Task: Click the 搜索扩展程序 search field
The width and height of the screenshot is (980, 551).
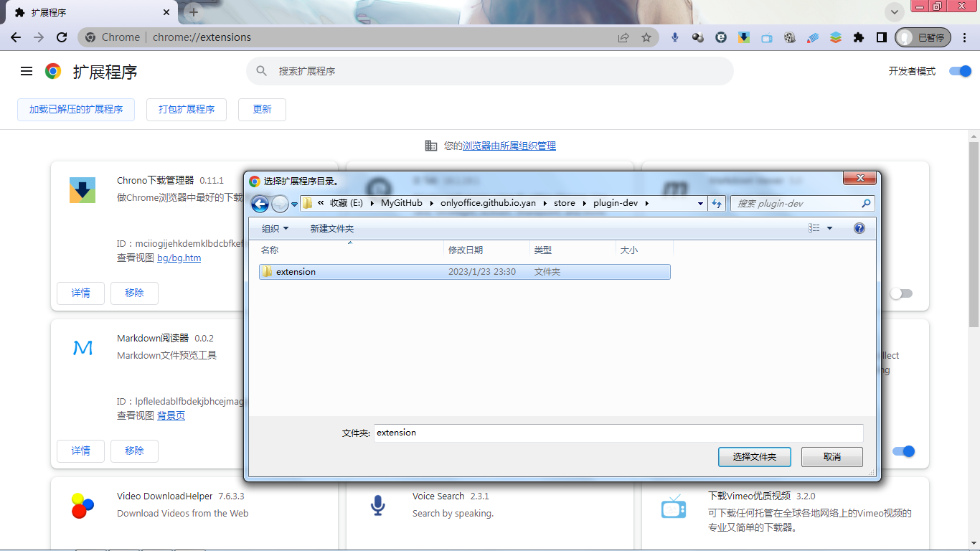Action: coord(490,71)
